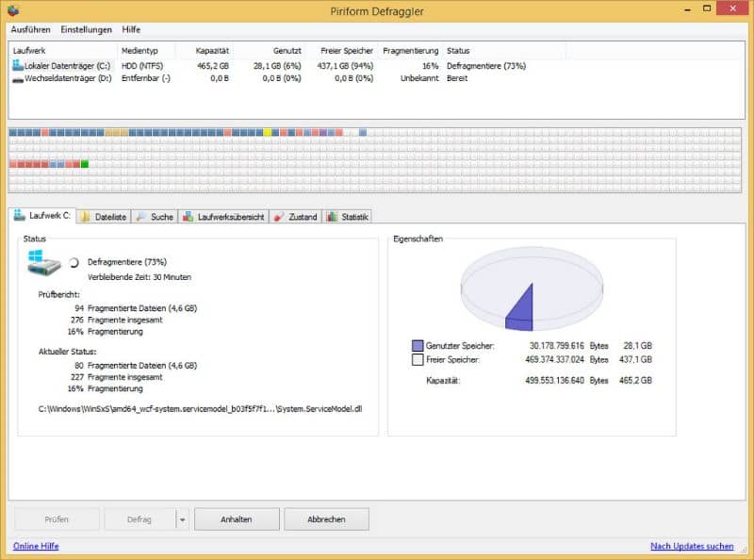Open the Online Hilfe link

(x=36, y=546)
